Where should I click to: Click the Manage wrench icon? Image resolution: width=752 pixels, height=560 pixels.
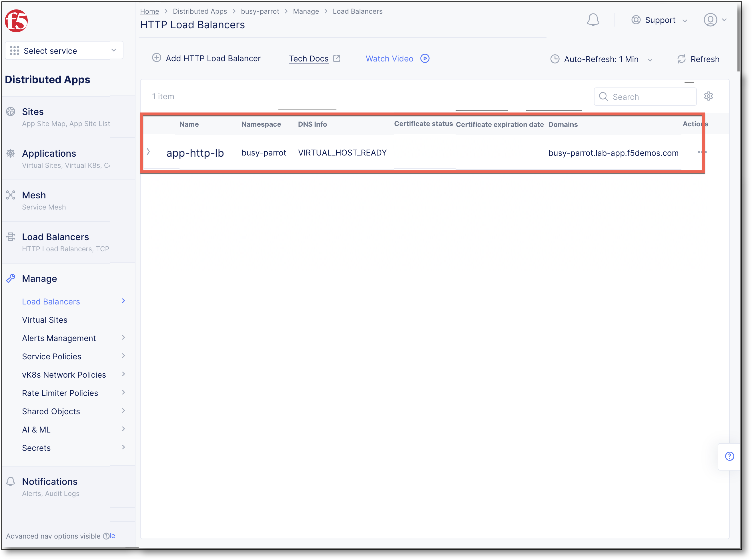tap(11, 278)
